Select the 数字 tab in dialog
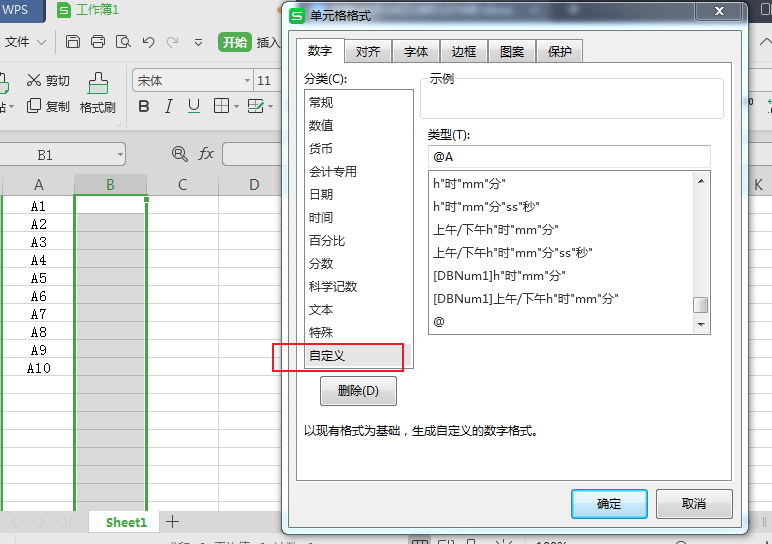Screen dimensions: 772x544 (320, 51)
